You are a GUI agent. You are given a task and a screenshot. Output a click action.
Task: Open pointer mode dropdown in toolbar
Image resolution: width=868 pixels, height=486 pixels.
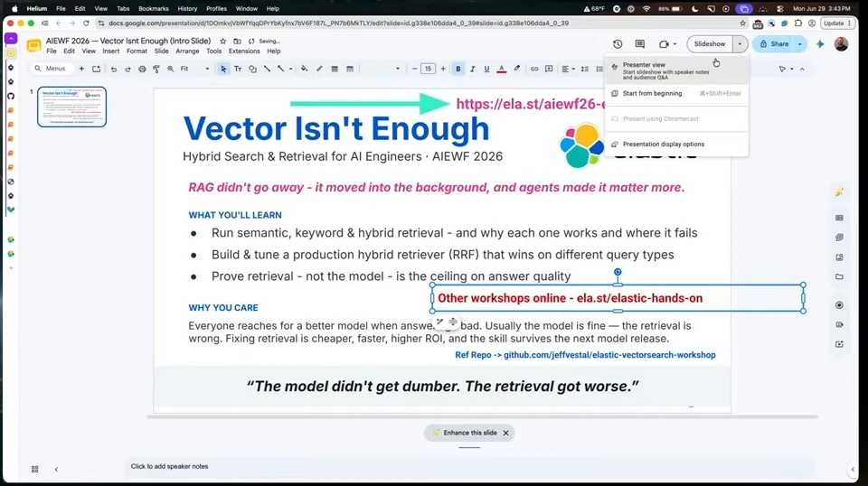786,70
